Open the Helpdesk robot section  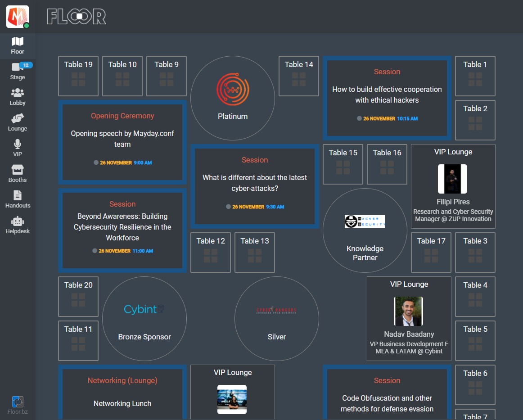[18, 226]
